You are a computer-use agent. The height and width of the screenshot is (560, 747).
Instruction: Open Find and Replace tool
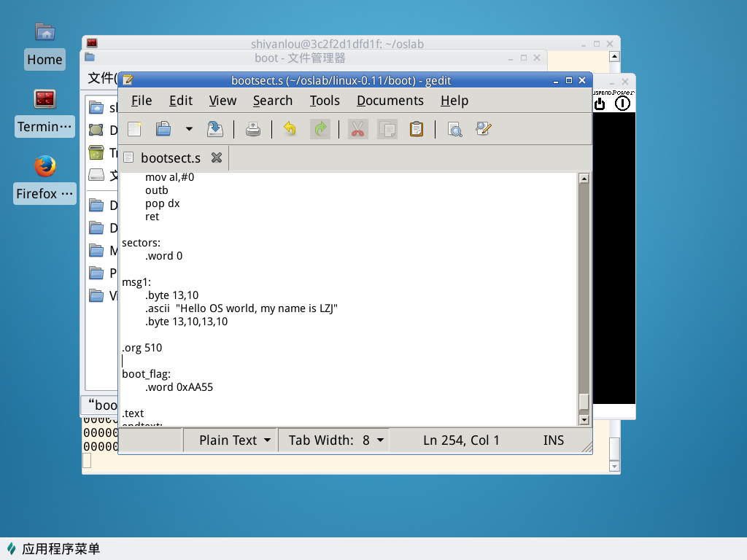(x=483, y=129)
